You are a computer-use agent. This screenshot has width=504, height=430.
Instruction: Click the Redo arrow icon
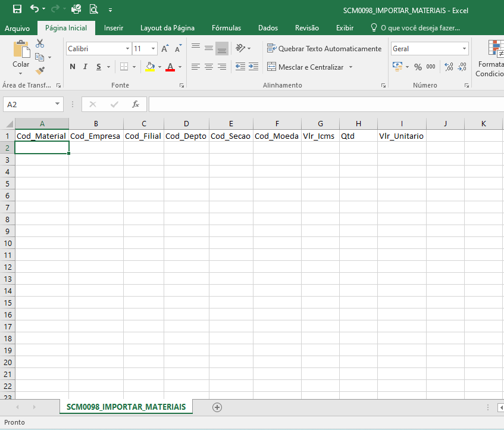point(55,9)
